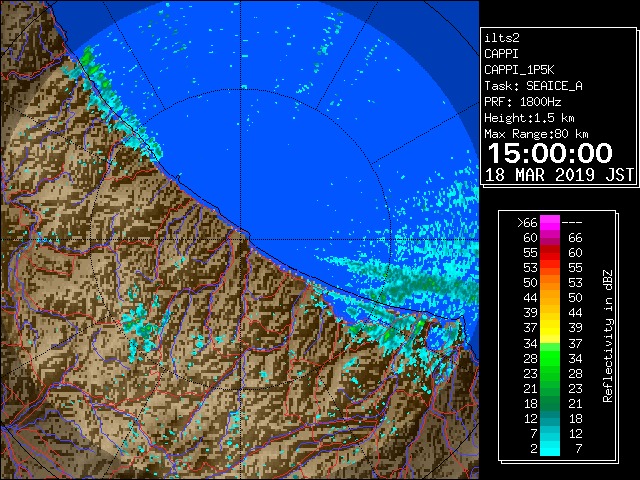The height and width of the screenshot is (480, 640).
Task: Click the "Task: SEAICE_A" line
Action: coord(533,86)
